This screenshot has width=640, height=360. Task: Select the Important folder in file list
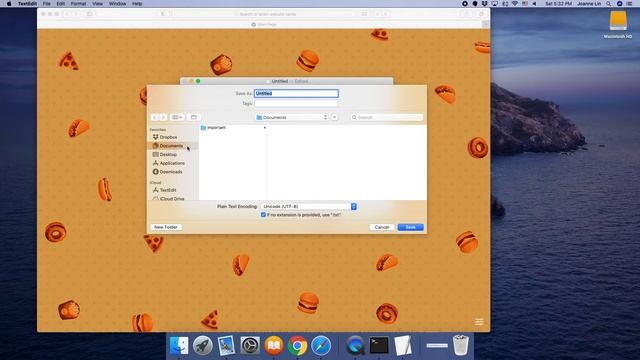tap(216, 128)
